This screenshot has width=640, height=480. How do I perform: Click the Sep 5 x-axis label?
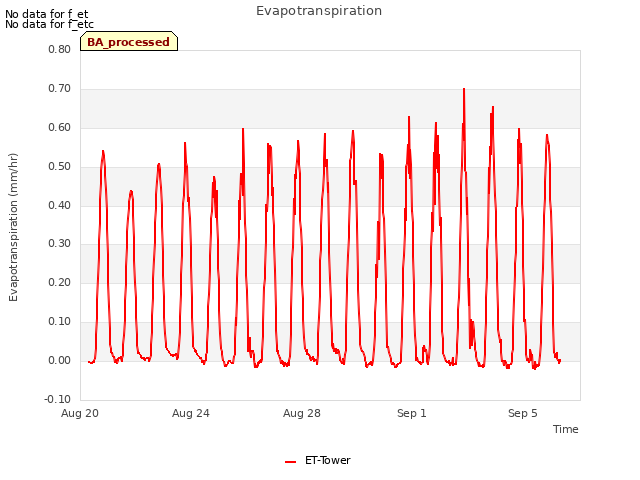tap(522, 413)
